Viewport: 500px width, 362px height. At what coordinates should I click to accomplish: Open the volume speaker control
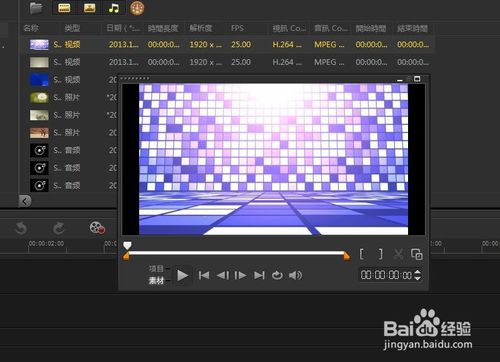coord(295,275)
